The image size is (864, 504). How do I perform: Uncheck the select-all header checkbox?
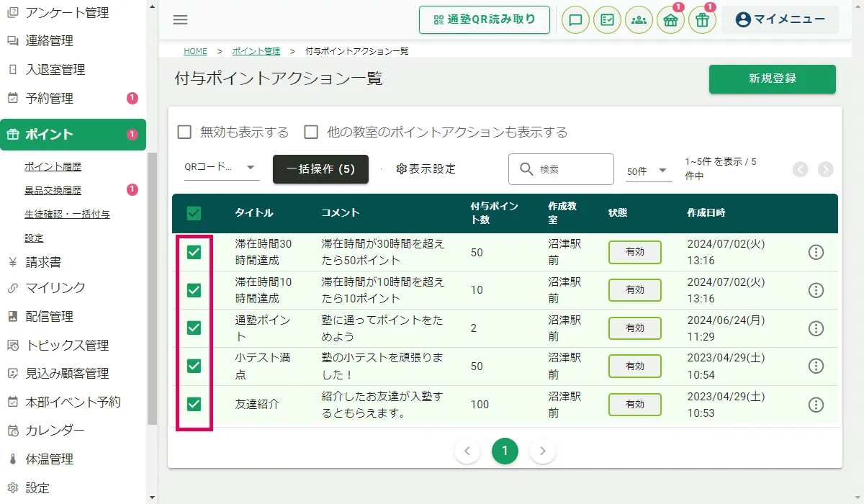(x=194, y=213)
